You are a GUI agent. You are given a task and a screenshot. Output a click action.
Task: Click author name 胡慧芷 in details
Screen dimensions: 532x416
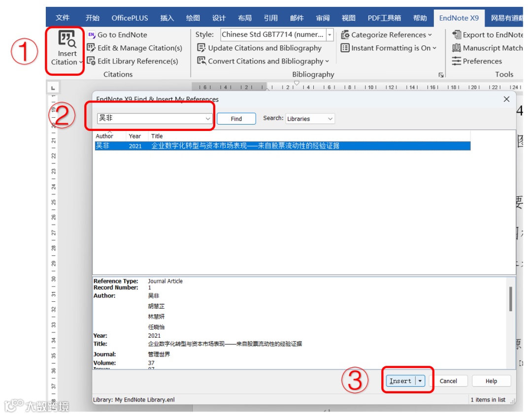(x=156, y=306)
